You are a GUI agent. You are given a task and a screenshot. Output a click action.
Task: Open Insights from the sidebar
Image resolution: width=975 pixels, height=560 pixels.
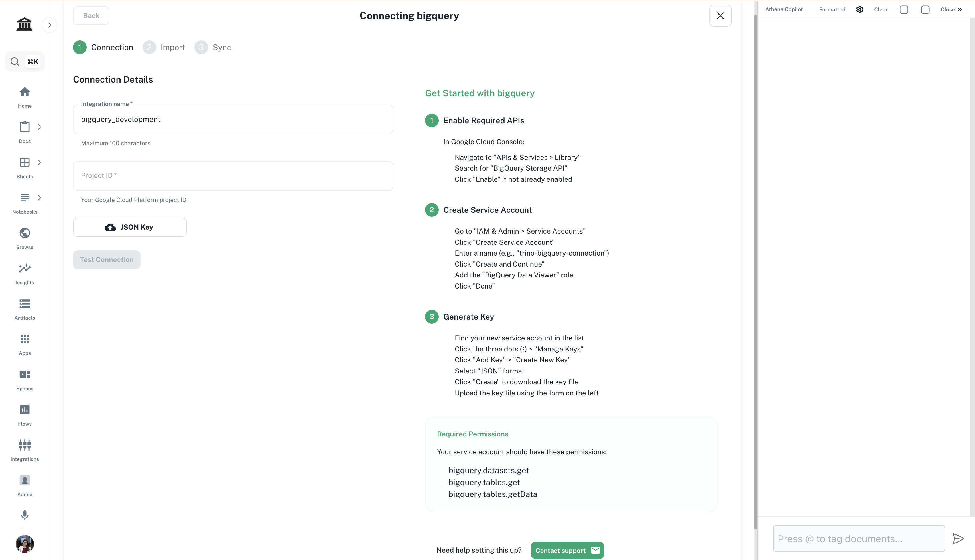pos(25,268)
